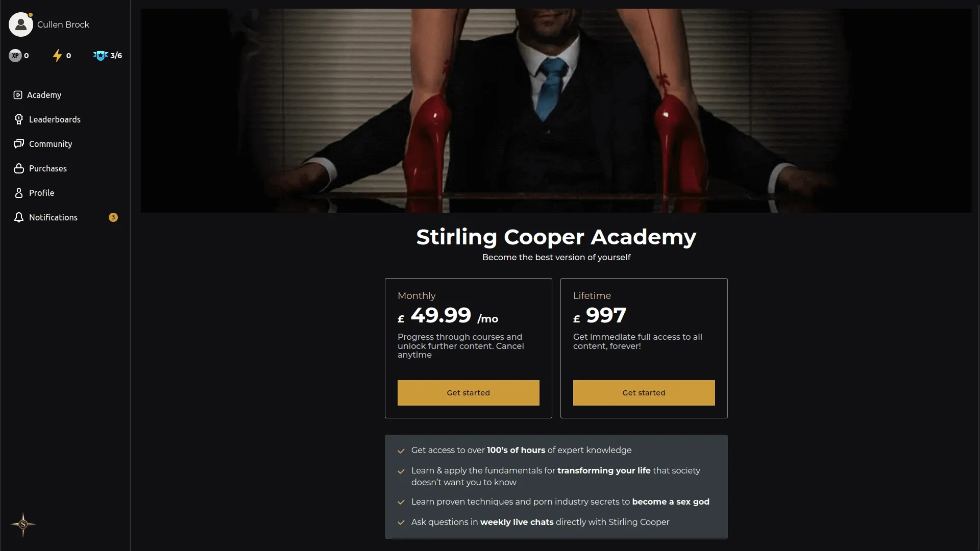The height and width of the screenshot is (551, 980).
Task: Click the Leaderboards medal icon
Action: [x=19, y=119]
